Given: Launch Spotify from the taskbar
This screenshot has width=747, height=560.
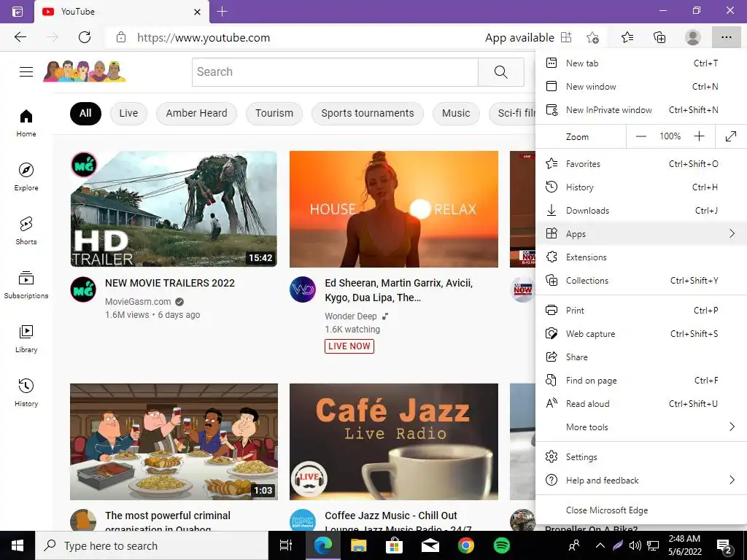Looking at the screenshot, I should point(502,545).
